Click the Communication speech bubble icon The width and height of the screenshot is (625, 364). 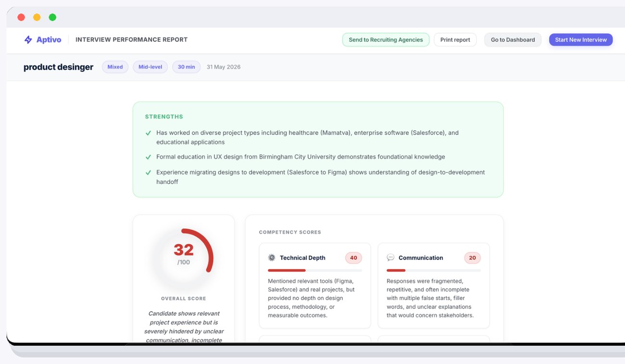390,258
